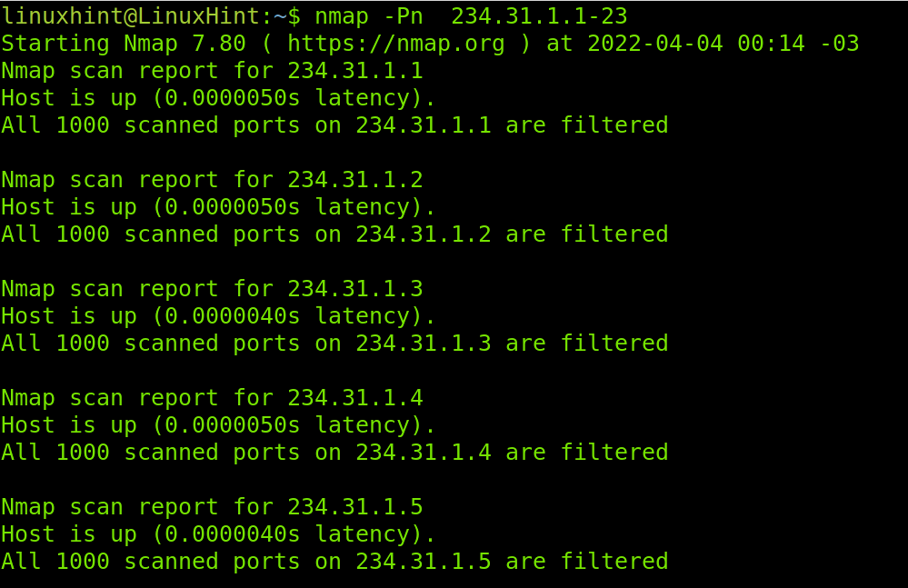Click the scan report line for 234.31.1.4
This screenshot has width=908, height=588.
coord(212,398)
